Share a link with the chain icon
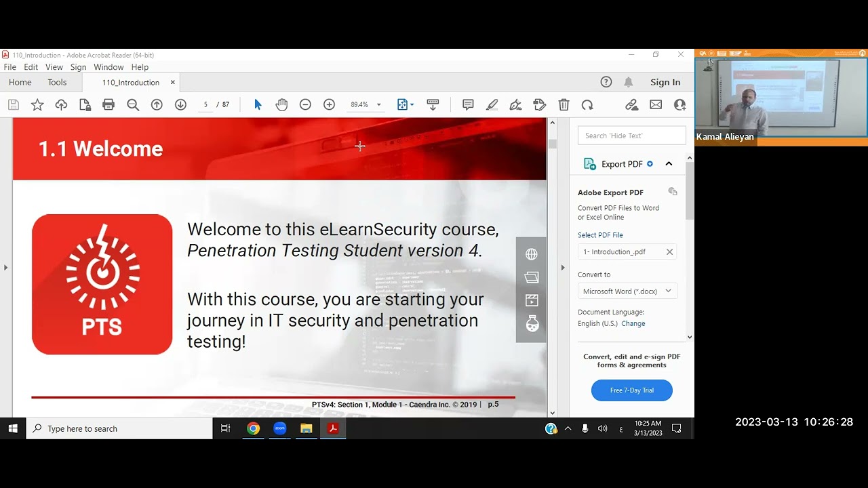 click(x=631, y=104)
